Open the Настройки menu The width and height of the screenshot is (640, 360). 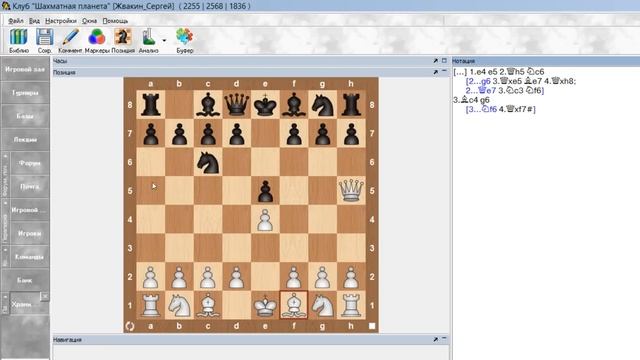coord(61,21)
